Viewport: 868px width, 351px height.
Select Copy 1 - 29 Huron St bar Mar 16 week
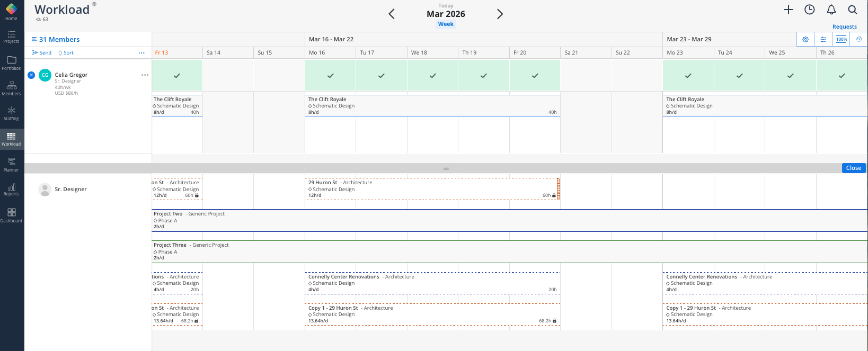point(432,314)
